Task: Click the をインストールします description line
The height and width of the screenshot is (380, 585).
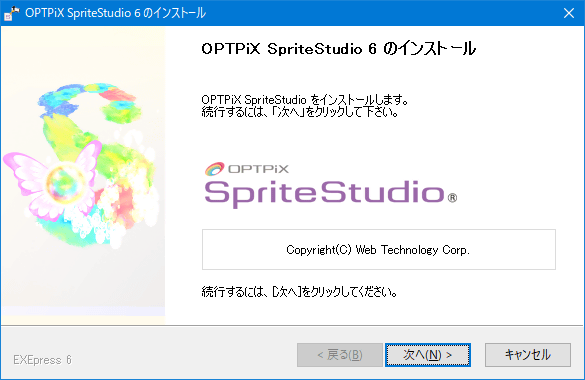Action: coord(305,100)
